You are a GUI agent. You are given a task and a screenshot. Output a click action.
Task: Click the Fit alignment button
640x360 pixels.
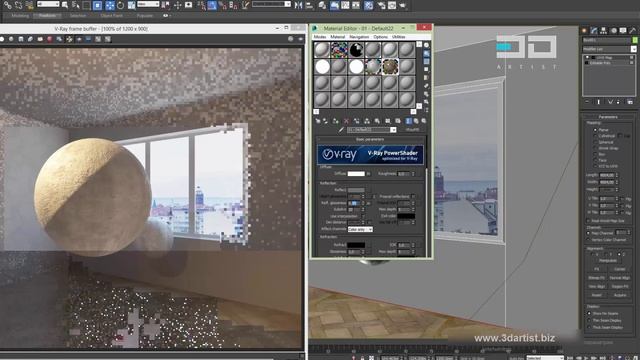click(597, 269)
